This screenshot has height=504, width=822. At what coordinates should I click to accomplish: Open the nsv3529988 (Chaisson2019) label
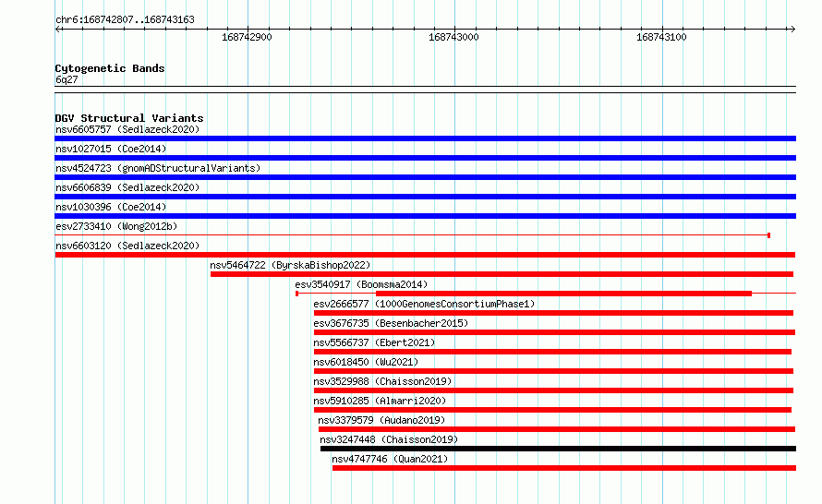tap(382, 381)
